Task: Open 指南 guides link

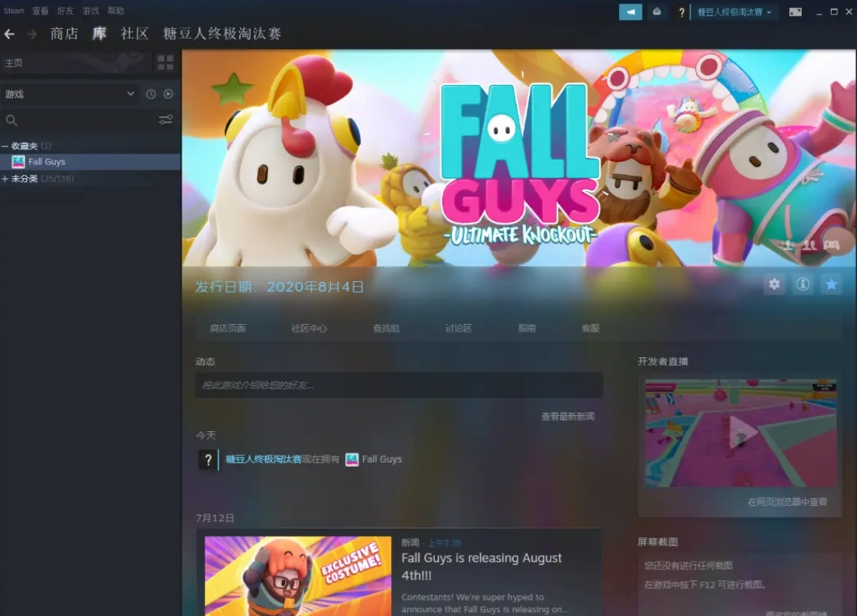Action: click(527, 329)
